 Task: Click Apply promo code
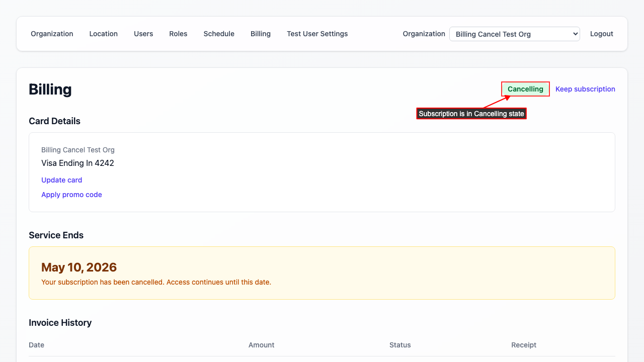point(71,195)
